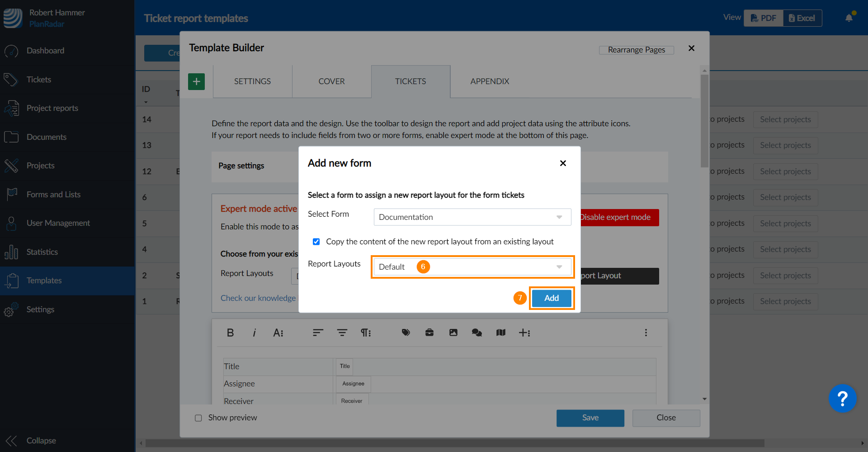Click the Rearrange Pages button
The height and width of the screenshot is (452, 868).
(x=636, y=50)
